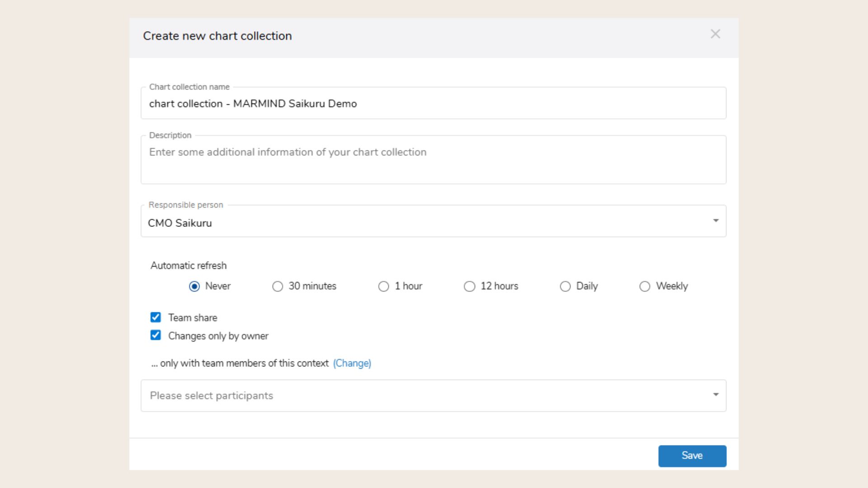This screenshot has width=868, height=488.
Task: Edit the Chart collection name field
Action: [407, 103]
